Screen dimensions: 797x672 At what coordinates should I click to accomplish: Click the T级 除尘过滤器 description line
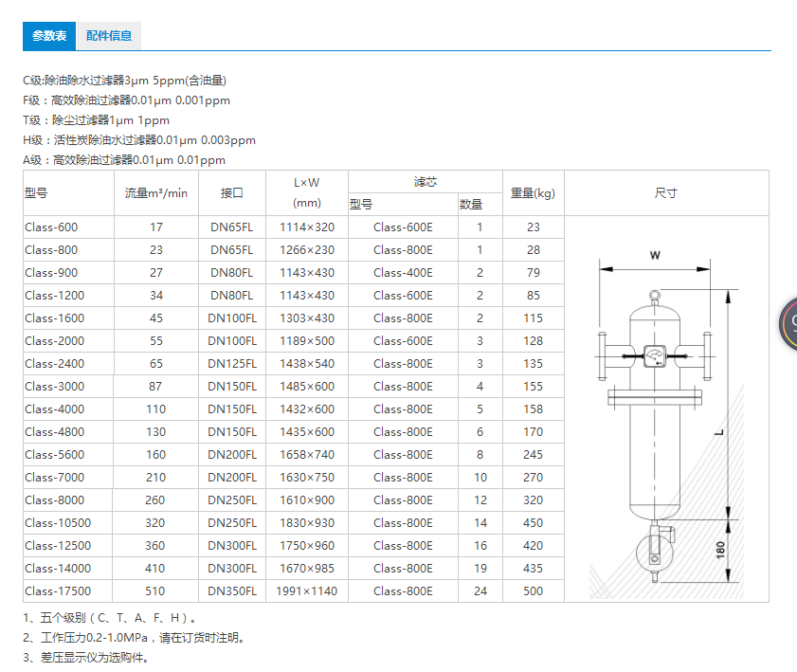pos(96,120)
